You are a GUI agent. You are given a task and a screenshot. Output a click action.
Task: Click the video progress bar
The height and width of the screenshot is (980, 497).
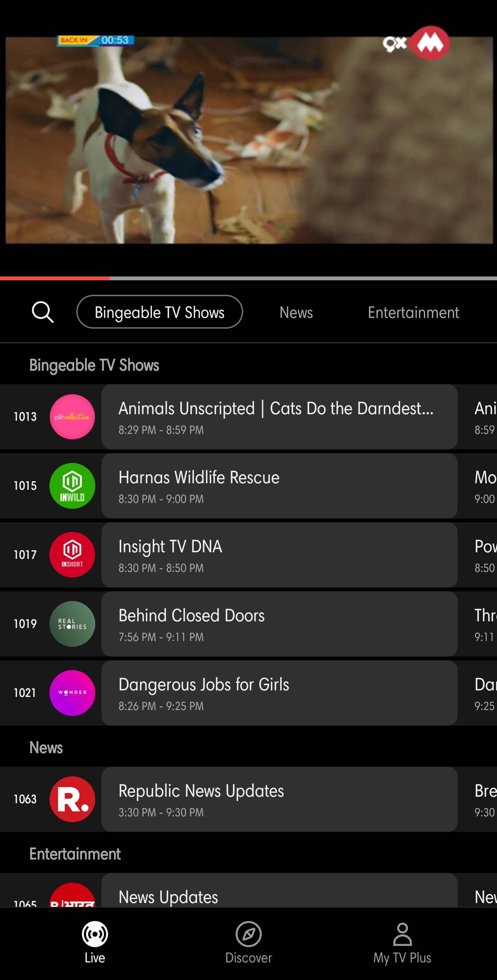click(249, 279)
